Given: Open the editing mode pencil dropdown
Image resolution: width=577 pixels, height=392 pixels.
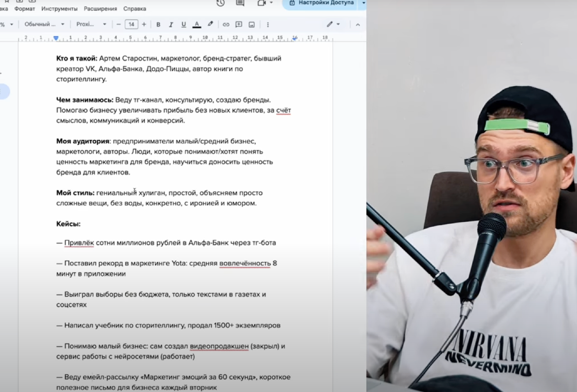Looking at the screenshot, I should 333,24.
